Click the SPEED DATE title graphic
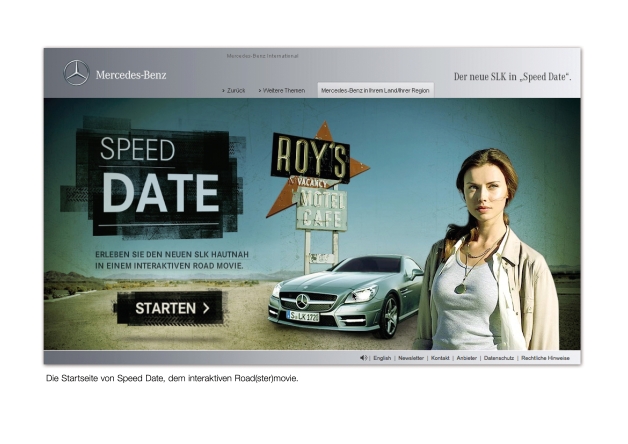 (160, 175)
